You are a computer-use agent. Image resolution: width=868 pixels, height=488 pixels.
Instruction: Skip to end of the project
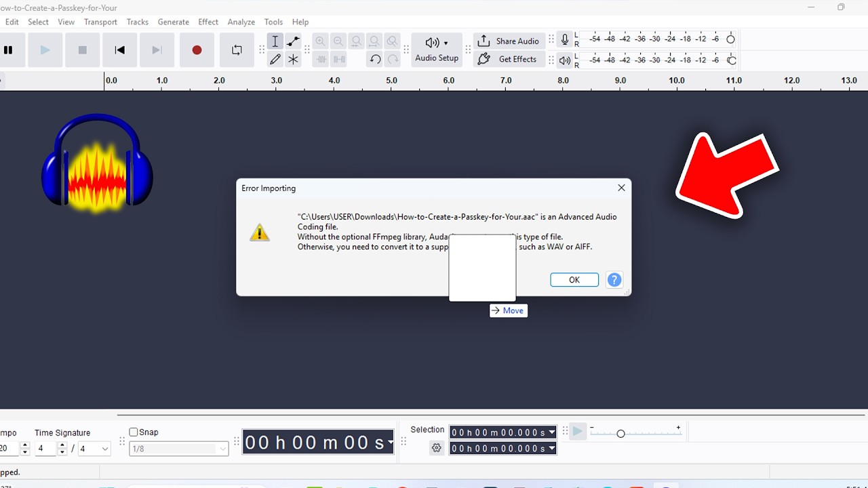(x=157, y=50)
